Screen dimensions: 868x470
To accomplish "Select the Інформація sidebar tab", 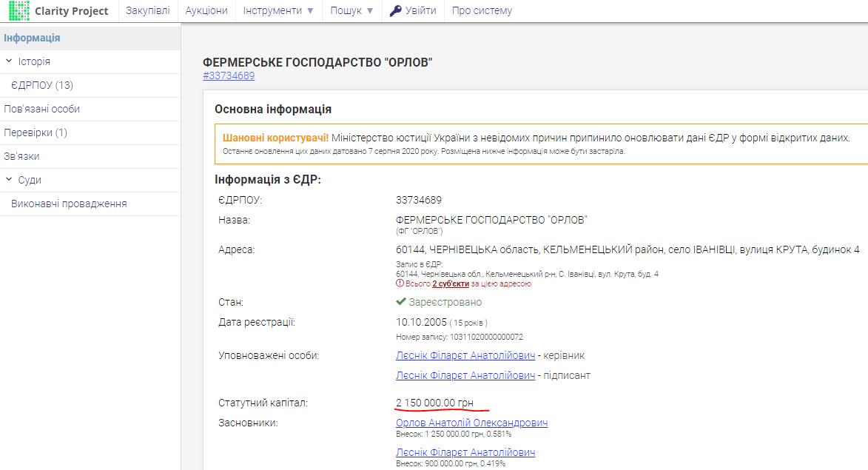I will tap(32, 38).
